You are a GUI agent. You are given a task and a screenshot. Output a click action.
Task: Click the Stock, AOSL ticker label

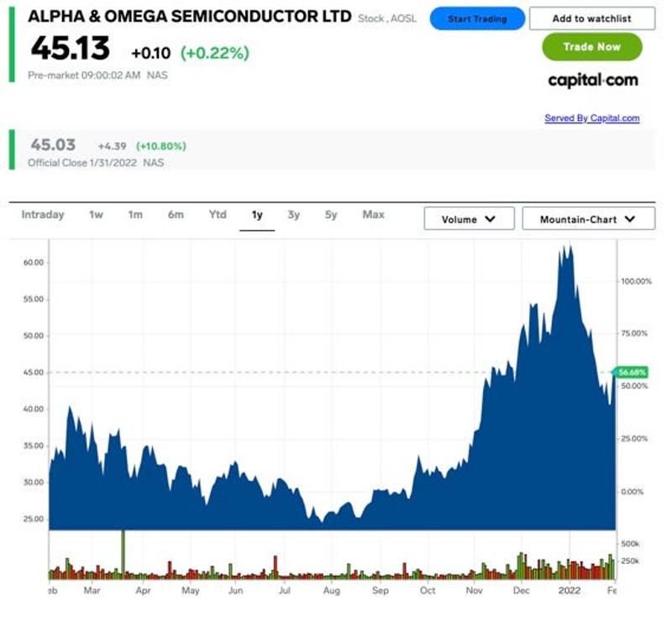click(x=387, y=18)
